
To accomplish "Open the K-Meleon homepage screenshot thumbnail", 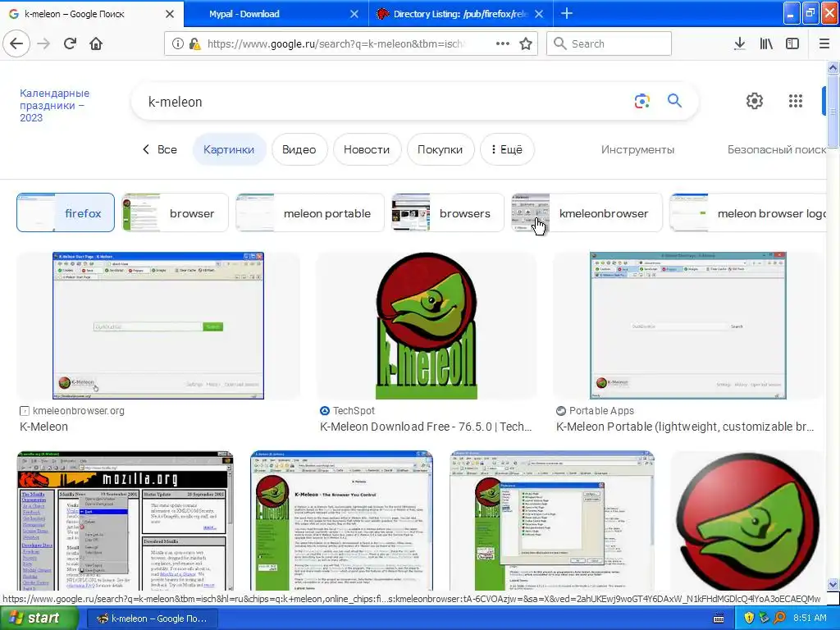I will [341, 521].
